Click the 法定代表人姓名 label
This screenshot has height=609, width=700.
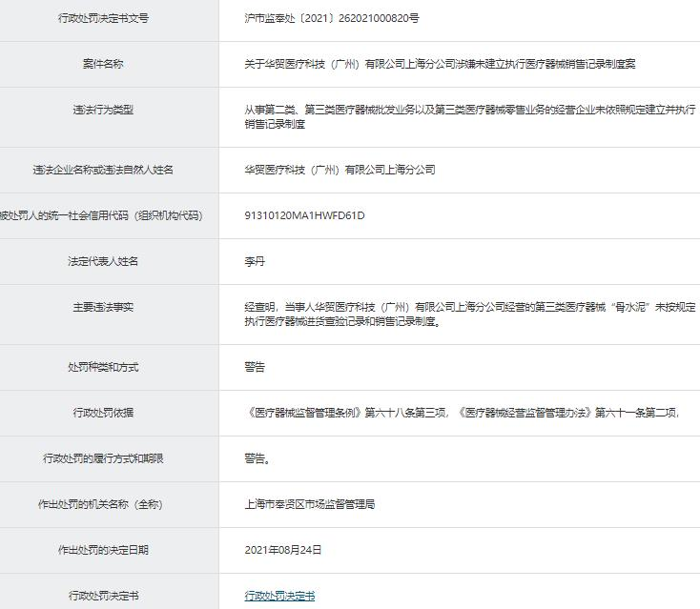[x=103, y=261]
